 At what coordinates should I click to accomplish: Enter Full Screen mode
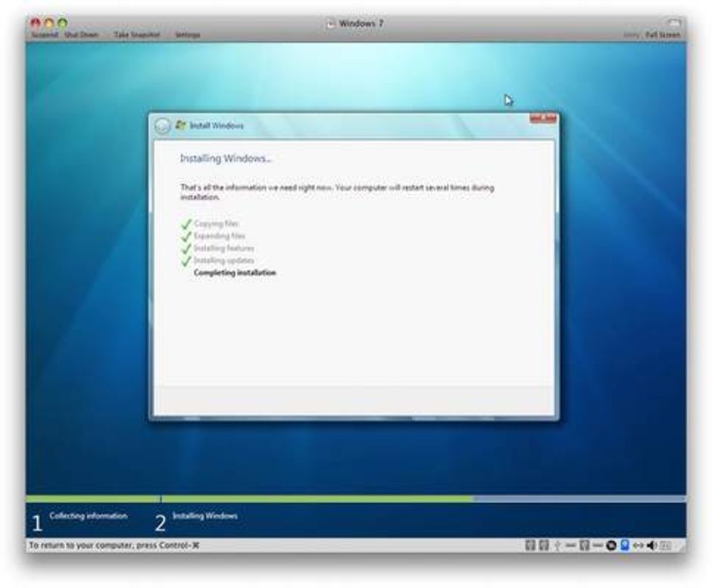click(663, 35)
